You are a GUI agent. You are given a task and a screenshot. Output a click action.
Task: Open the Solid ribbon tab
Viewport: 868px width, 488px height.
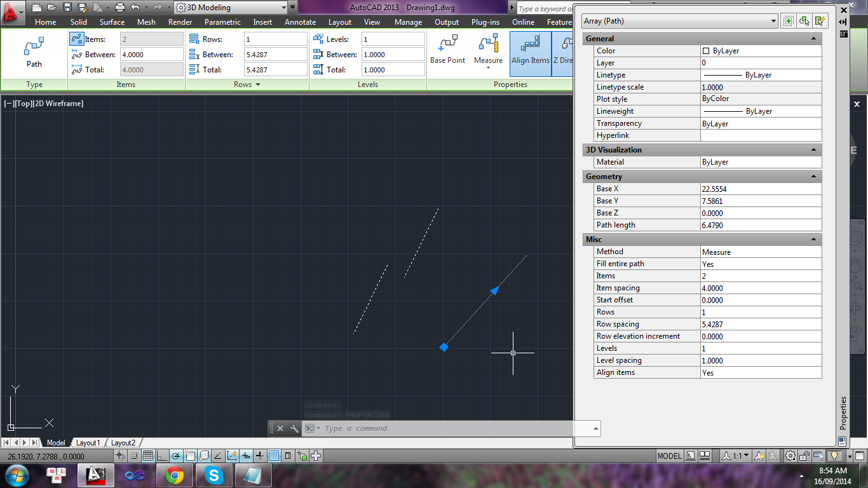click(79, 22)
